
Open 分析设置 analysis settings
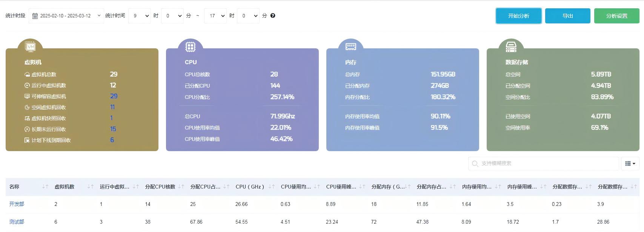point(616,16)
